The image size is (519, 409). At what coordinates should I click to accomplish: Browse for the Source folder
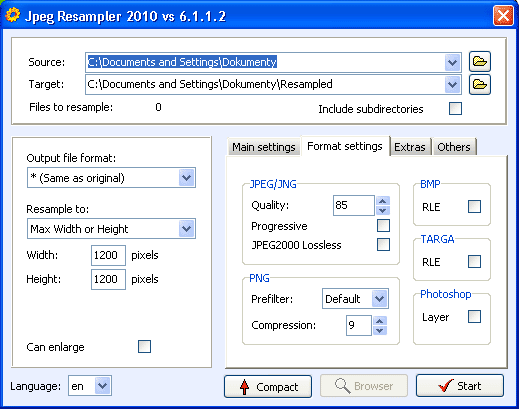[x=480, y=62]
